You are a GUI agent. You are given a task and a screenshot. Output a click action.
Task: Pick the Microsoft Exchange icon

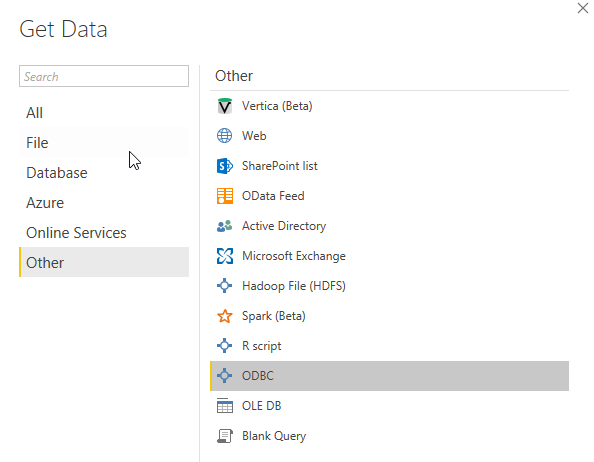[225, 256]
